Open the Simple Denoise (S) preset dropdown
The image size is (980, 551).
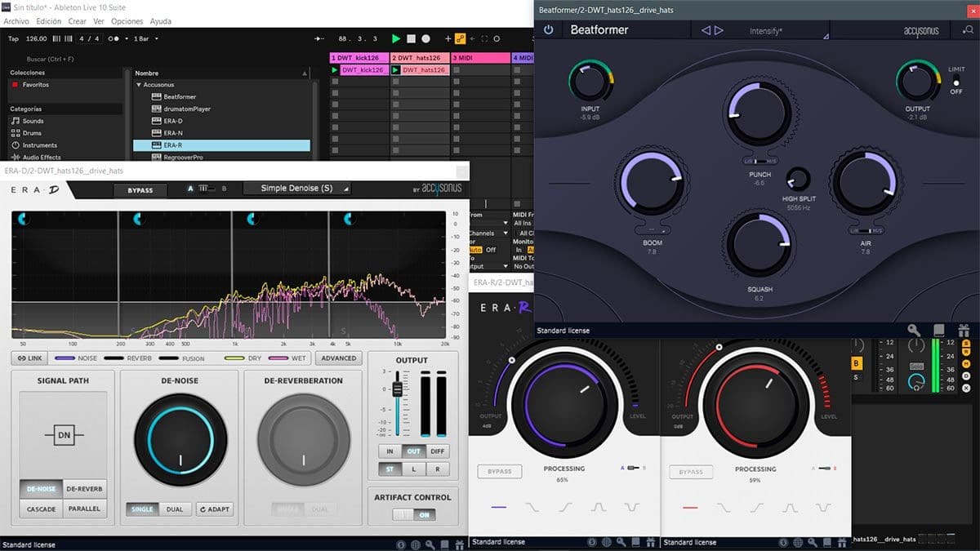pyautogui.click(x=297, y=189)
